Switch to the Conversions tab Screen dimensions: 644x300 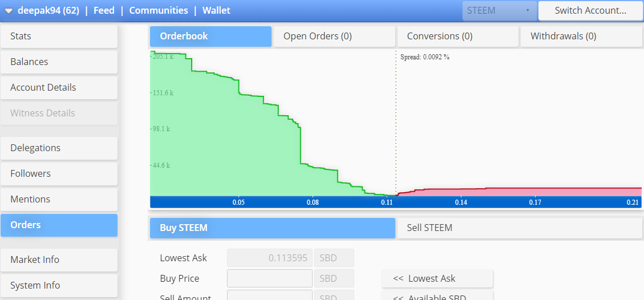coord(458,37)
